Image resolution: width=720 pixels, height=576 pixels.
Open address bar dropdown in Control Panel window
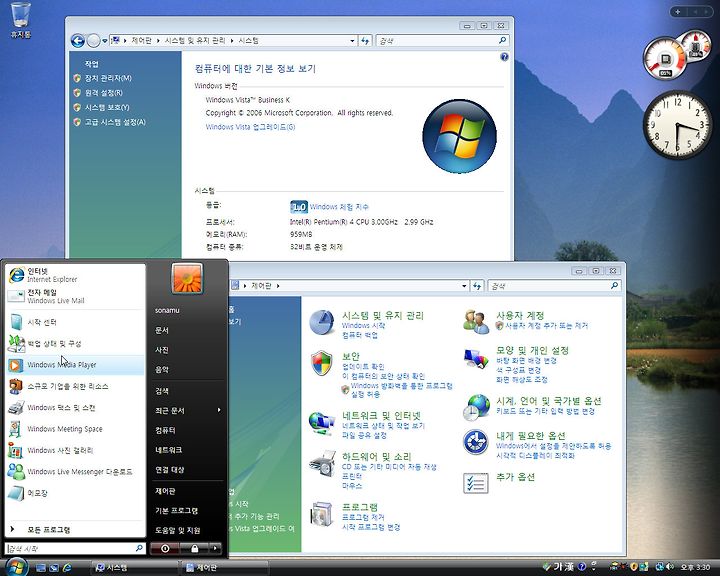click(x=464, y=286)
